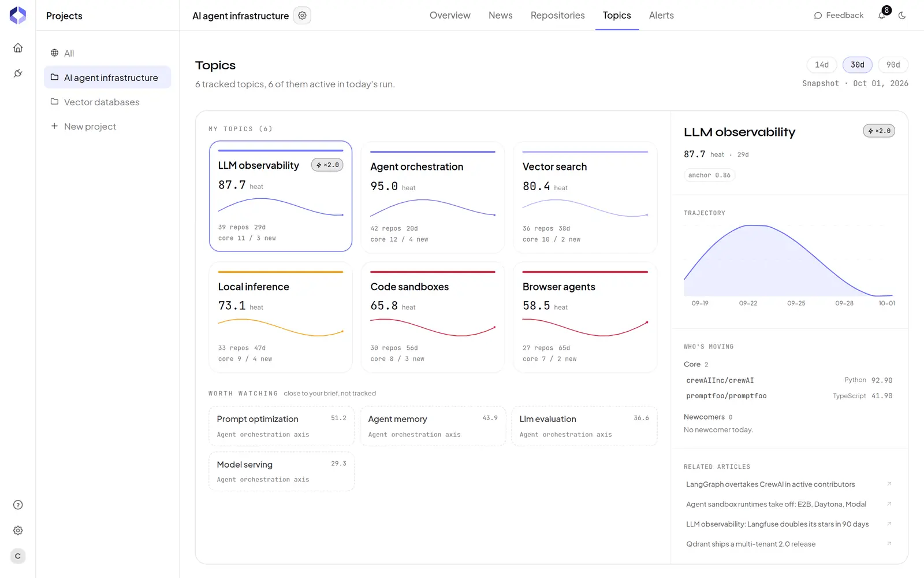This screenshot has height=578, width=924.
Task: Open Model serving suggested topic
Action: coord(281,472)
